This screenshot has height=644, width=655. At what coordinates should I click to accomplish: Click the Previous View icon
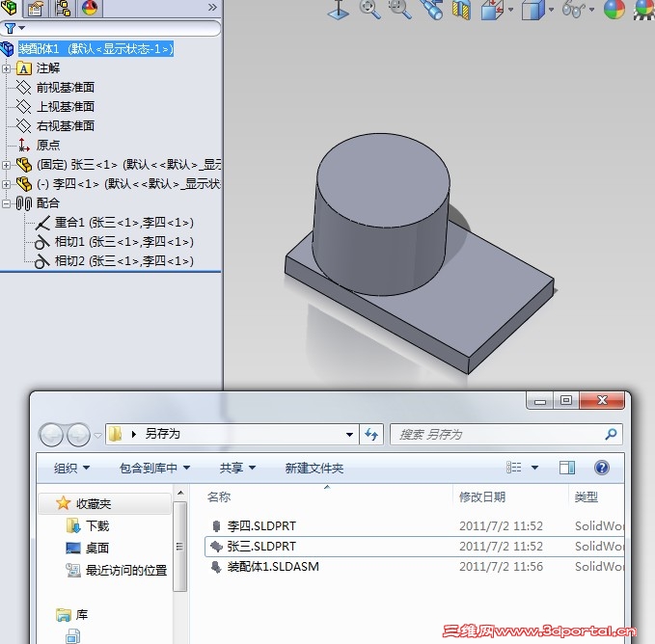click(x=431, y=10)
